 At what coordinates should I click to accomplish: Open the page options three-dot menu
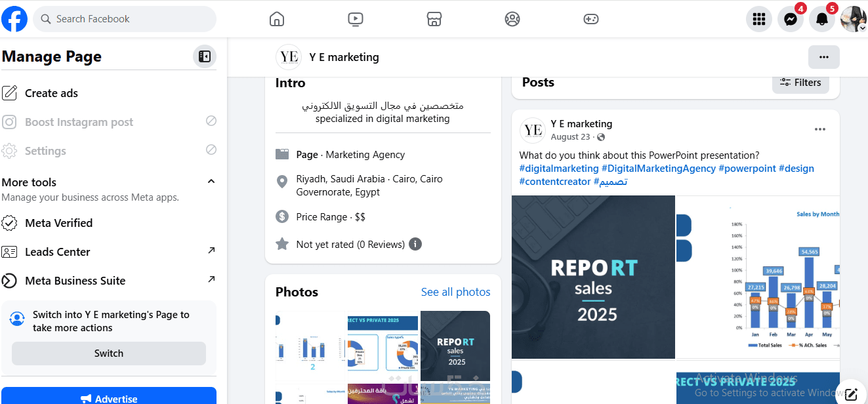[824, 57]
